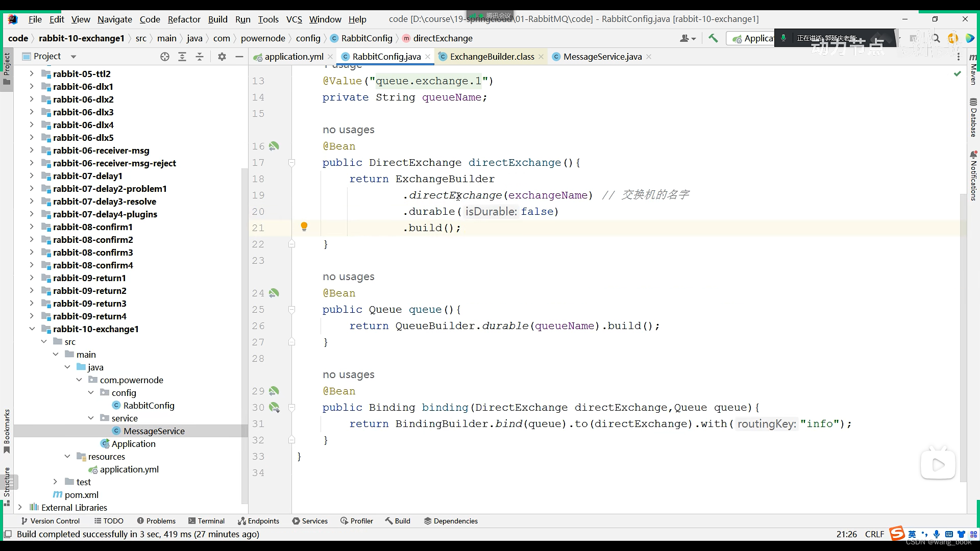Screen dimensions: 980x551
Task: Toggle the Bookmarks side panel
Action: pyautogui.click(x=7, y=431)
